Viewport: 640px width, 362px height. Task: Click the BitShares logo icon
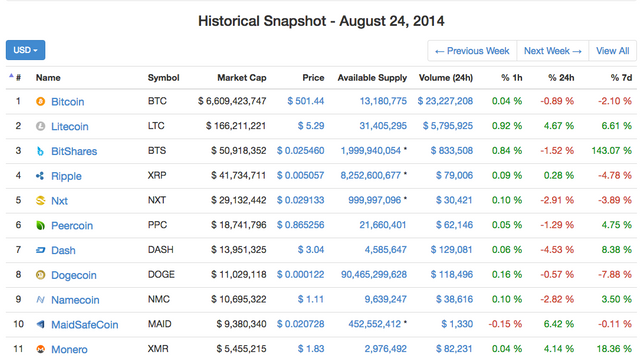(40, 151)
